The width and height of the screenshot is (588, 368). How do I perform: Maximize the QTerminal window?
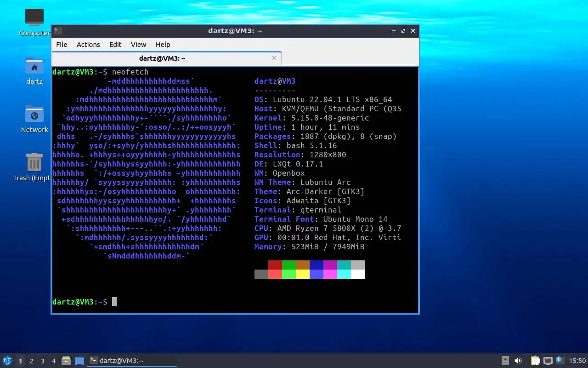[403, 31]
